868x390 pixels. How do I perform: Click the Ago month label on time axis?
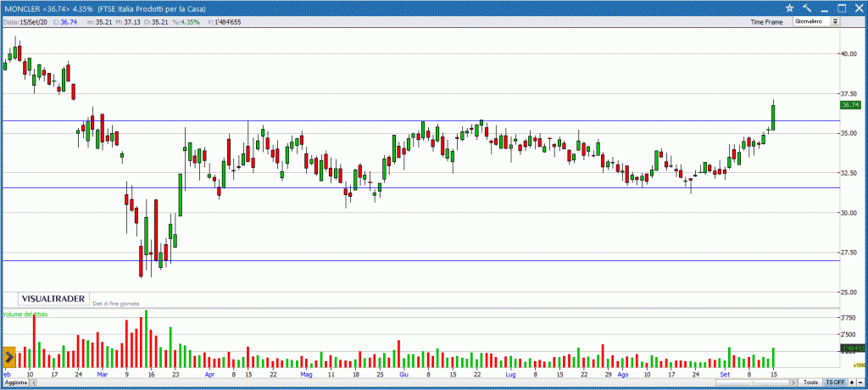pyautogui.click(x=623, y=375)
